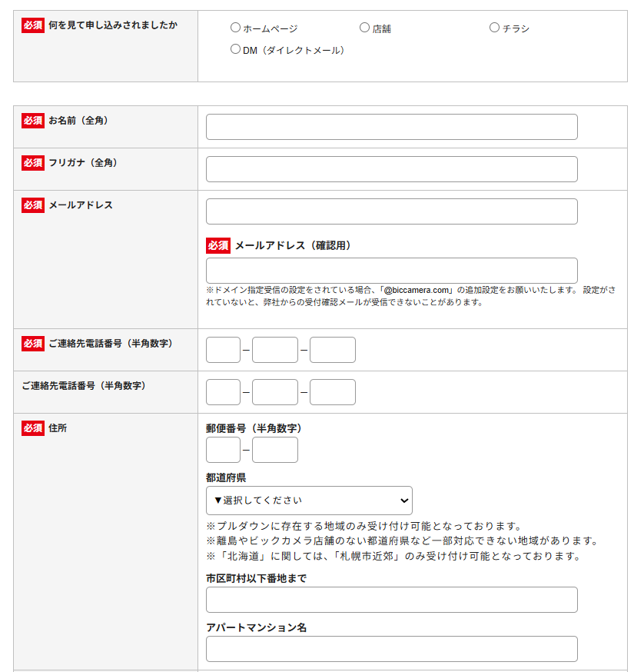The width and height of the screenshot is (644, 672).
Task: Click middle box of optional 電話番号 row
Action: point(274,392)
